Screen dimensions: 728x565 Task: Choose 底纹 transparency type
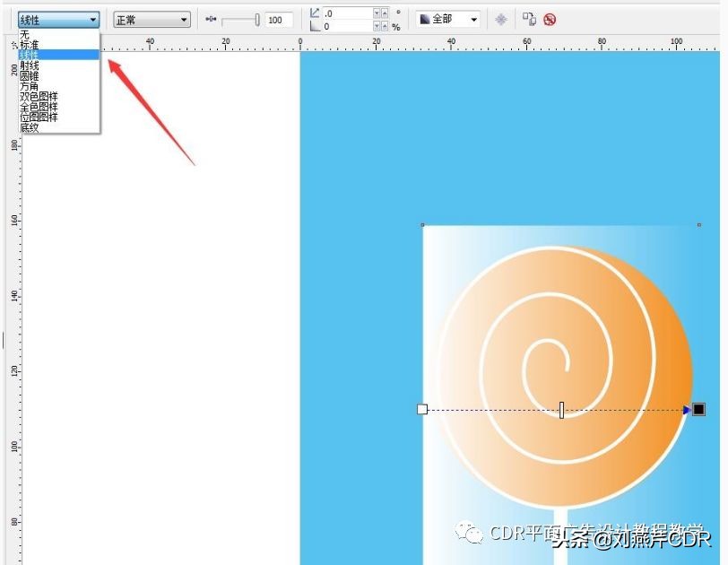[58, 127]
